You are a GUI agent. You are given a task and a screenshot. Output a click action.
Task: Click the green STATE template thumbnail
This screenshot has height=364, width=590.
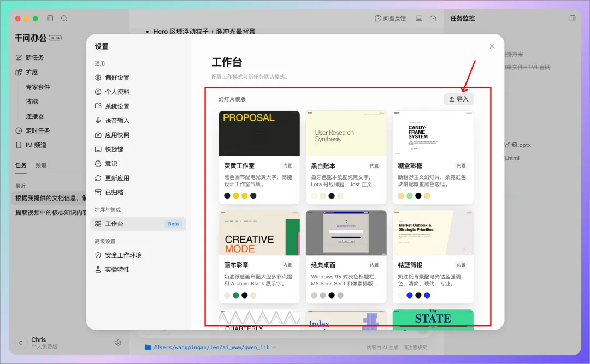pos(433,320)
